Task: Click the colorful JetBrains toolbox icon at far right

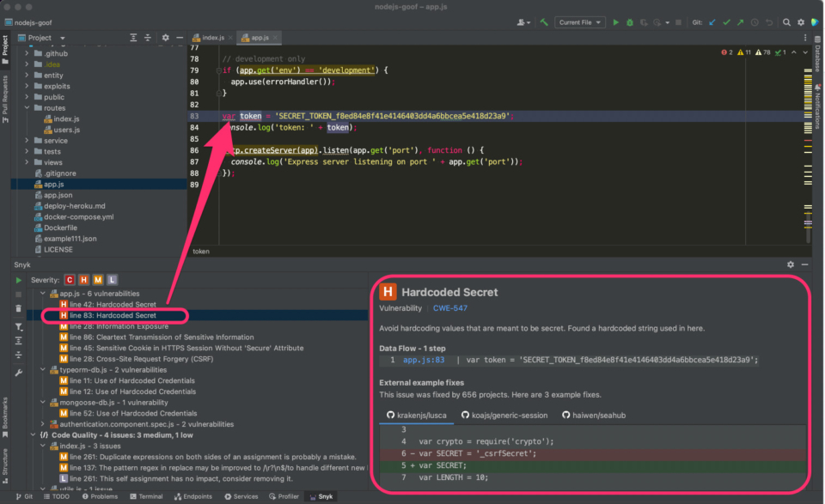Action: [815, 22]
